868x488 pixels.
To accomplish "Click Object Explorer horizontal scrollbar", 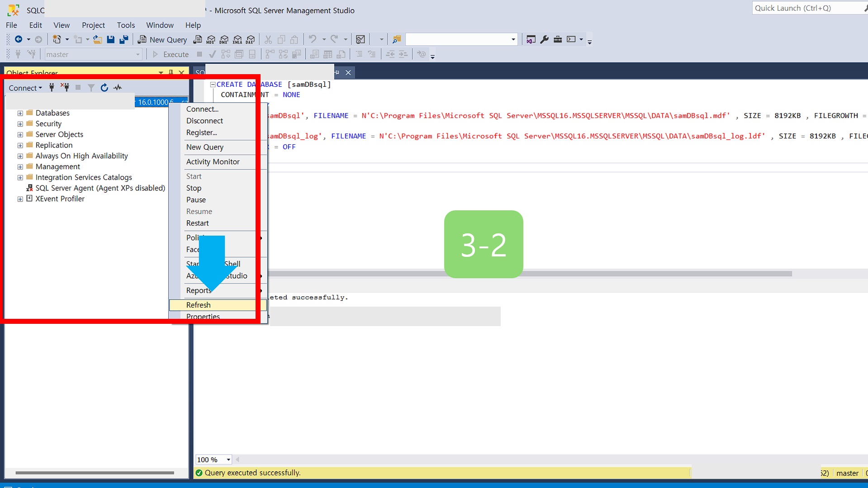I will pos(95,473).
